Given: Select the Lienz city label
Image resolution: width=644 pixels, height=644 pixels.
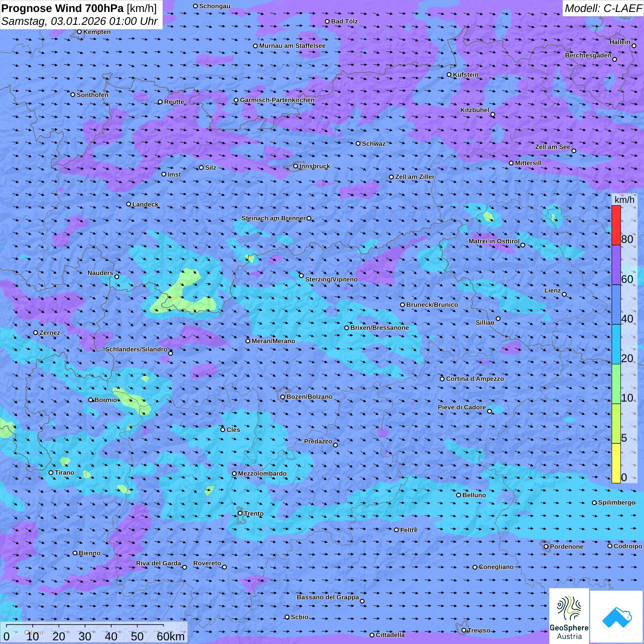Looking at the screenshot, I should pos(552,290).
